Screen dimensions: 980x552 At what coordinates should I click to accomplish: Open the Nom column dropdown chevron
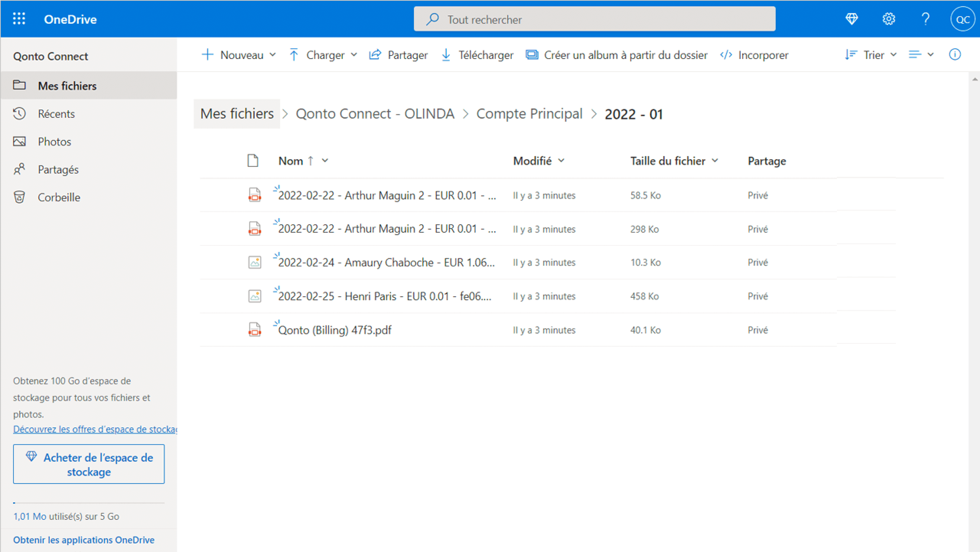coord(325,161)
